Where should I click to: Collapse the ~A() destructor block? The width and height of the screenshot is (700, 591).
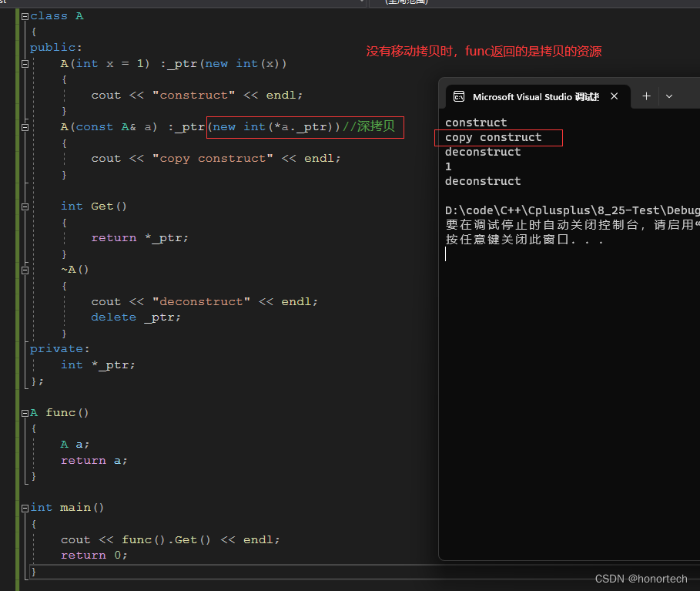[25, 270]
